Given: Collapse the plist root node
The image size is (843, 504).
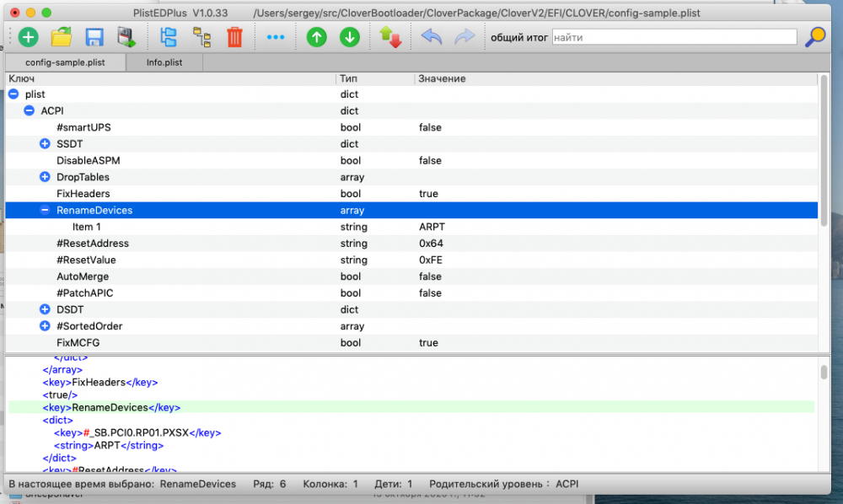Looking at the screenshot, I should [x=13, y=94].
